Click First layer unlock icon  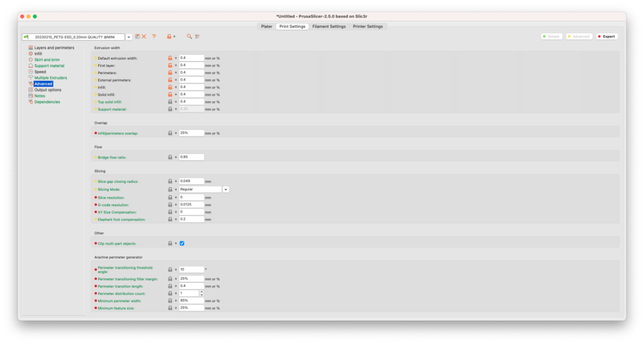click(170, 65)
